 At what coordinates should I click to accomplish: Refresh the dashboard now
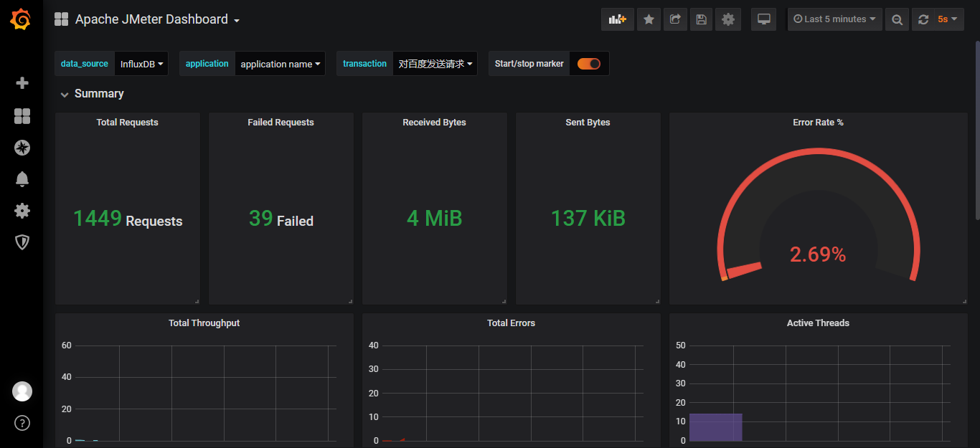[x=923, y=19]
